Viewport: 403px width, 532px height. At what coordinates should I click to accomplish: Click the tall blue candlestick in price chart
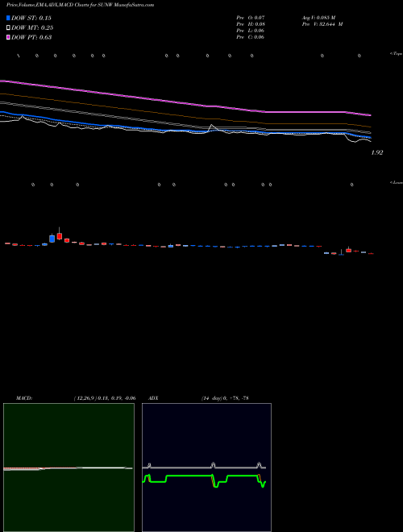(x=52, y=238)
